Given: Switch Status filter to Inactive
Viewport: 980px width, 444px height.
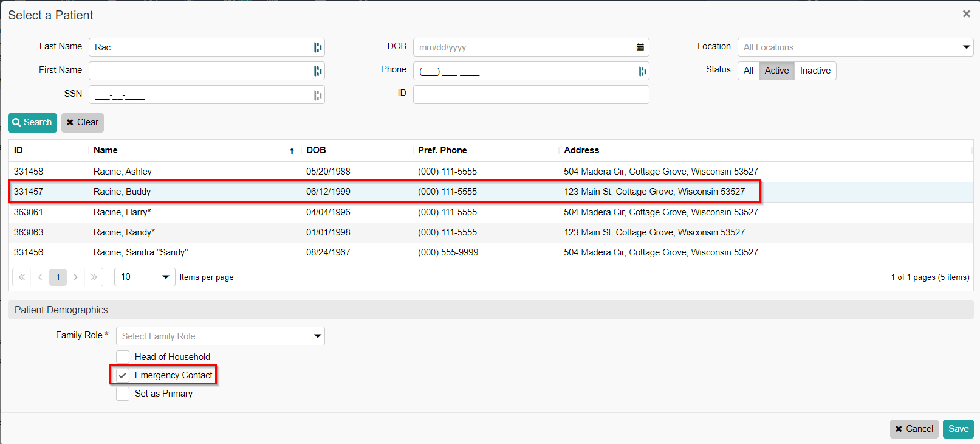Looking at the screenshot, I should (815, 71).
